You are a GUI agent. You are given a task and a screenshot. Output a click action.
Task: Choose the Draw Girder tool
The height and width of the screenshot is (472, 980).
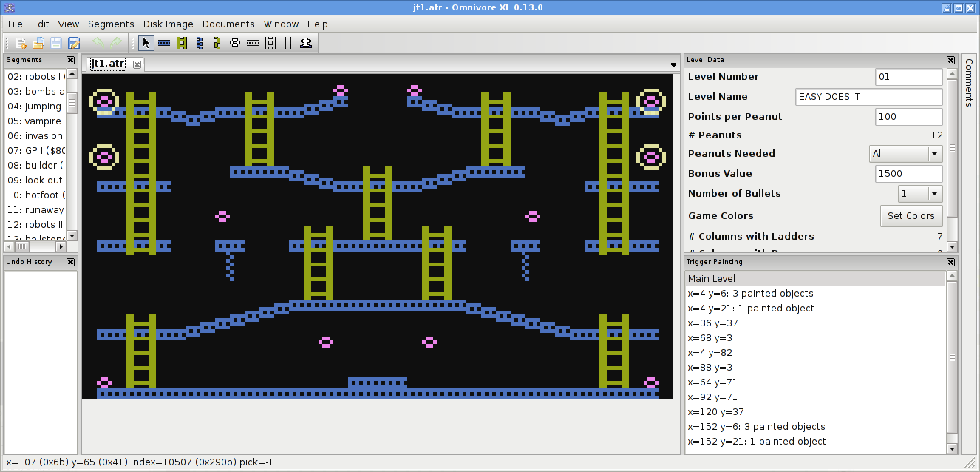click(164, 43)
